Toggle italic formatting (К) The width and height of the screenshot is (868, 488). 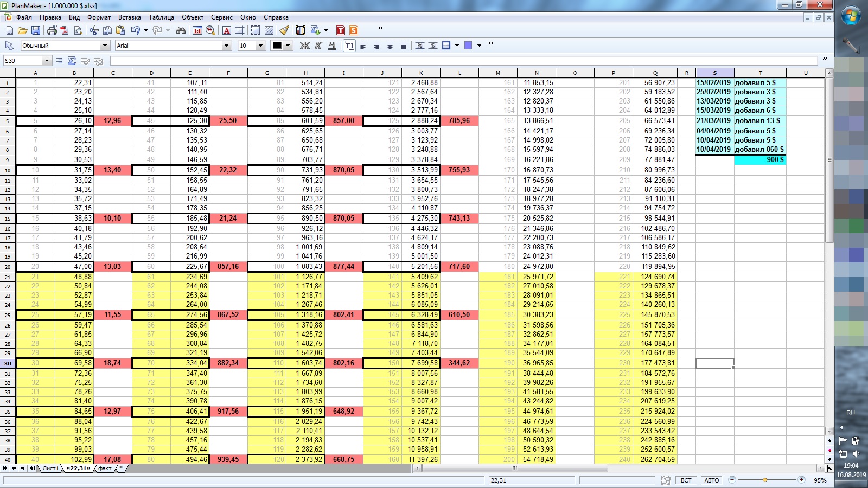pos(318,46)
